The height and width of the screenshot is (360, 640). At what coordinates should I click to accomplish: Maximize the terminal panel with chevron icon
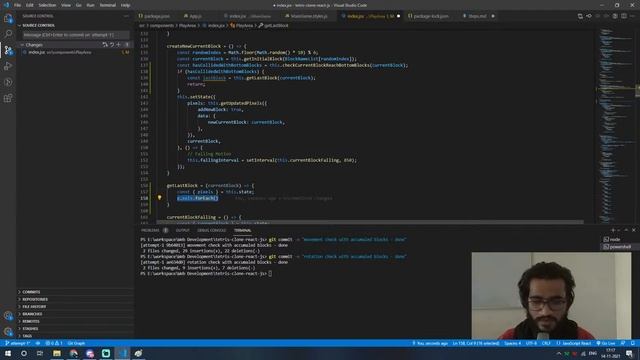[626, 230]
